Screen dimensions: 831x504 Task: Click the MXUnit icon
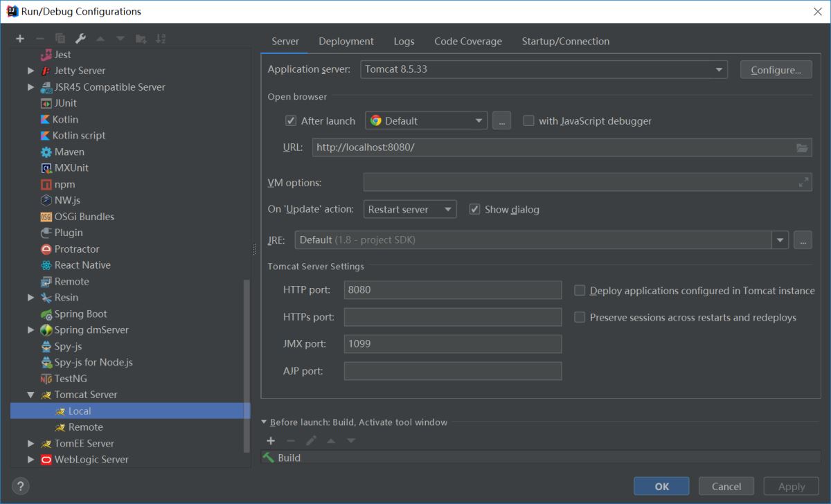46,168
